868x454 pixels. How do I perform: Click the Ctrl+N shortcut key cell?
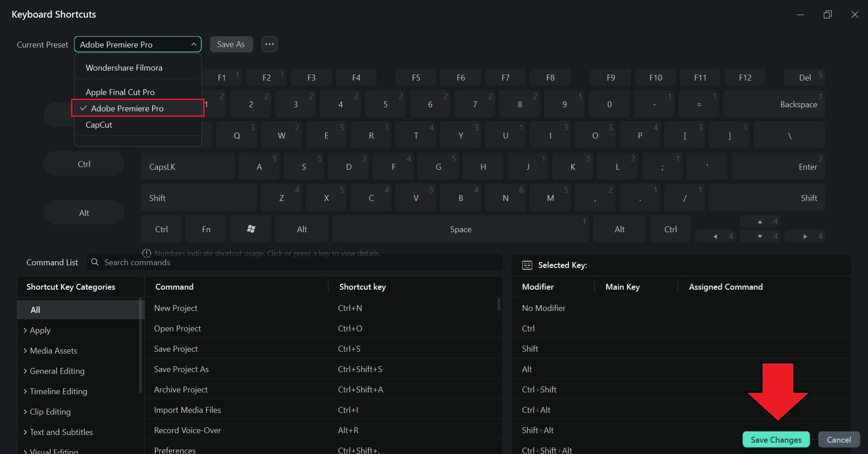click(350, 308)
